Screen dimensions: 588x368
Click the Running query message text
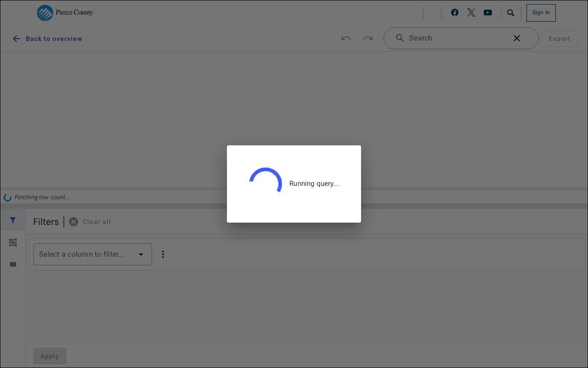(314, 184)
